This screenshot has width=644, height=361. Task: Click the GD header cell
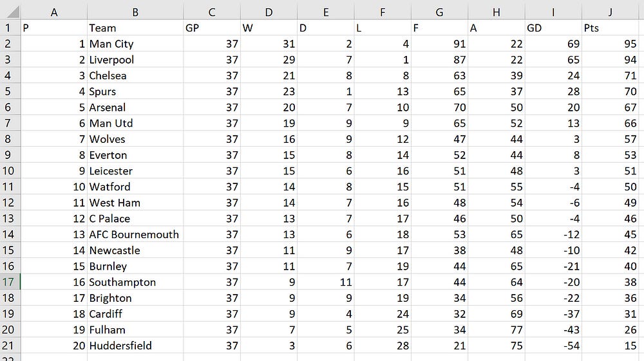(x=553, y=28)
